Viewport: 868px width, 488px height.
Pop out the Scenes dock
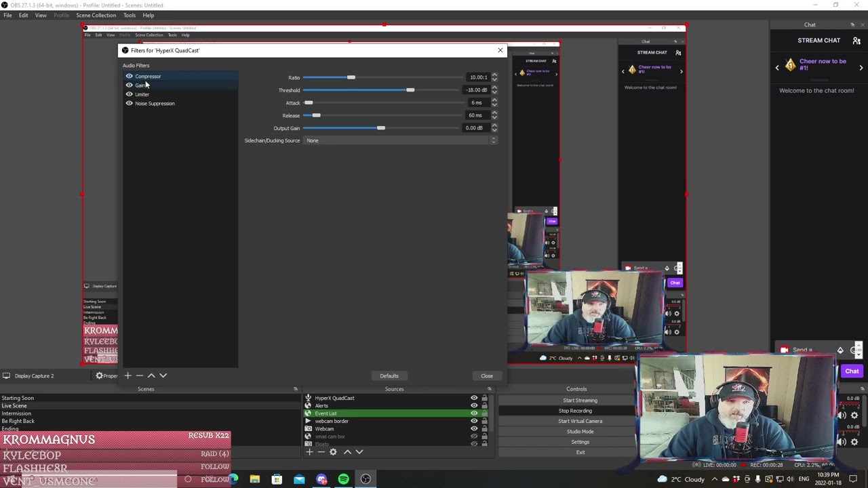coord(295,389)
